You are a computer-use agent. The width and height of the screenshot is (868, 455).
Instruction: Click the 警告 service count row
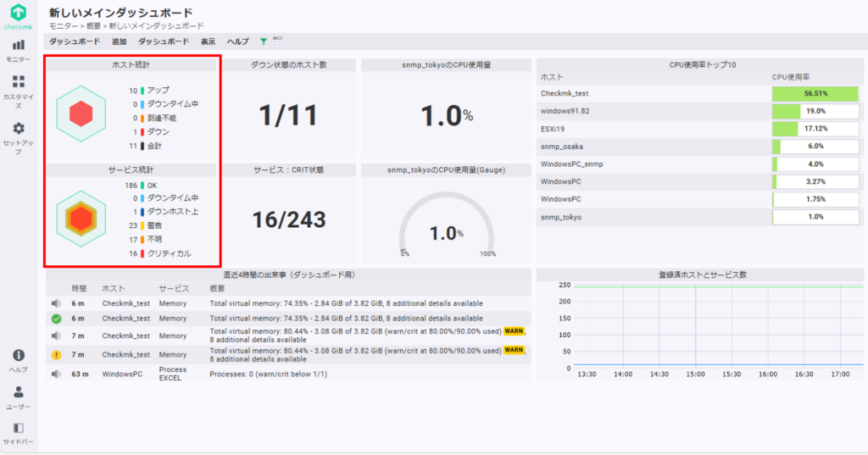click(x=145, y=225)
